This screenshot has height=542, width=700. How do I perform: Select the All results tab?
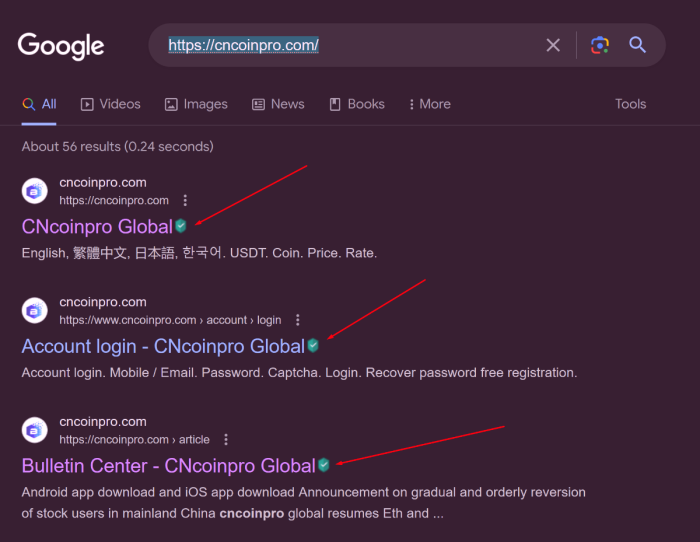coord(39,104)
